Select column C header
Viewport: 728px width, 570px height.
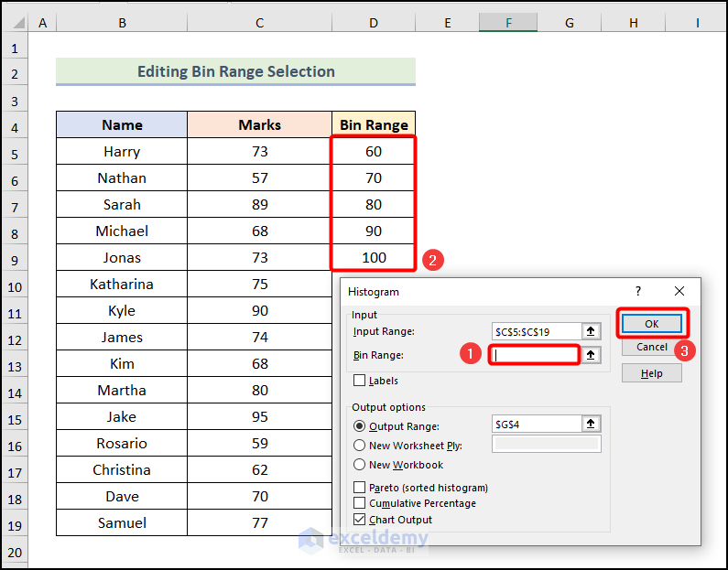pyautogui.click(x=259, y=23)
